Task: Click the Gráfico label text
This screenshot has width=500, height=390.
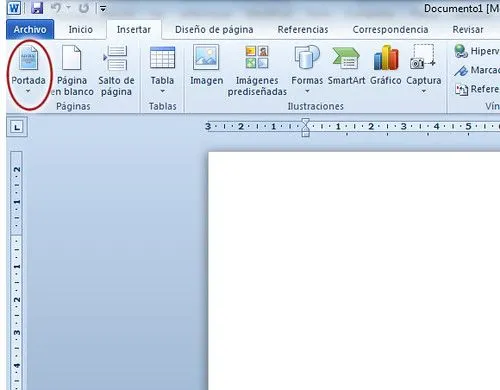Action: click(386, 80)
